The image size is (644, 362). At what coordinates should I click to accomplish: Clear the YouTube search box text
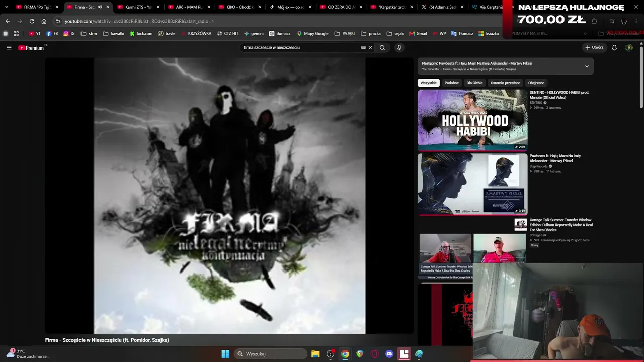point(370,48)
